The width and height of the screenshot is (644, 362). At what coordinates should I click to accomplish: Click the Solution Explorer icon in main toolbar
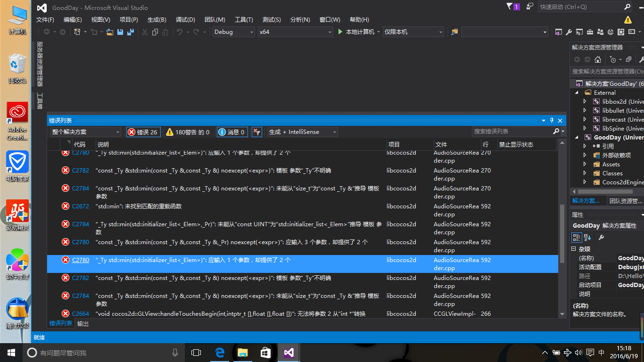tap(558, 32)
